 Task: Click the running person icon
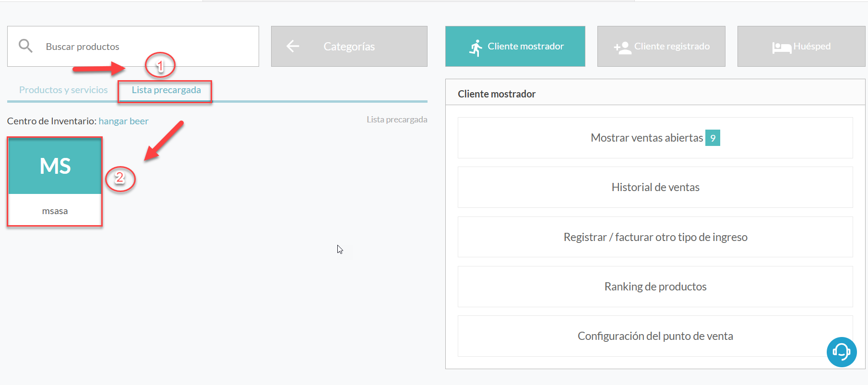pyautogui.click(x=476, y=48)
